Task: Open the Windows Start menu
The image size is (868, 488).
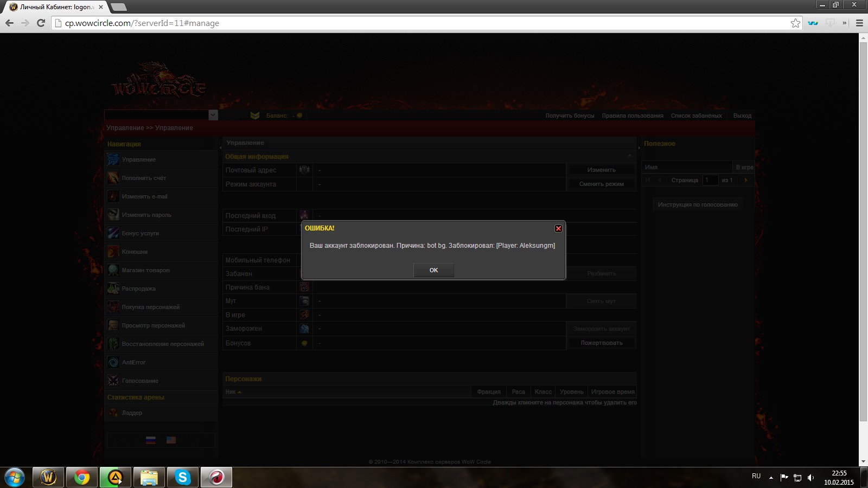Action: tap(15, 478)
